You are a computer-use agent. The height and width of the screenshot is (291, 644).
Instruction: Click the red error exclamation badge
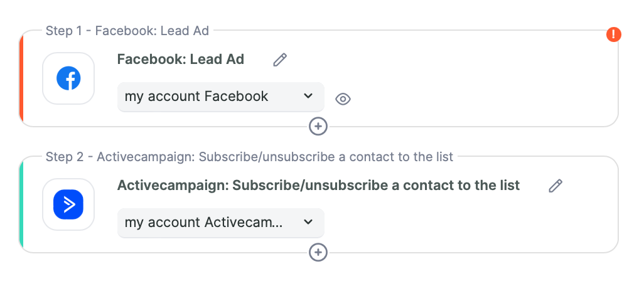(614, 34)
